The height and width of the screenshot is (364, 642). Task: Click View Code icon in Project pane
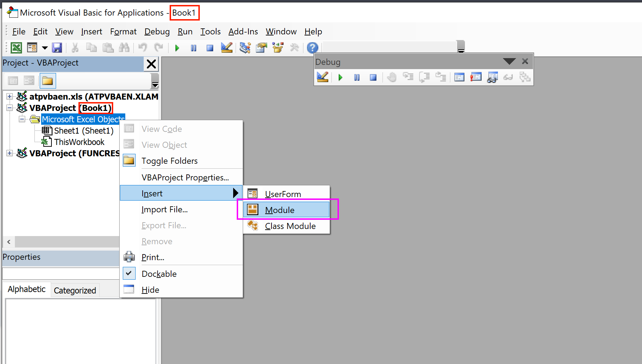pos(13,81)
